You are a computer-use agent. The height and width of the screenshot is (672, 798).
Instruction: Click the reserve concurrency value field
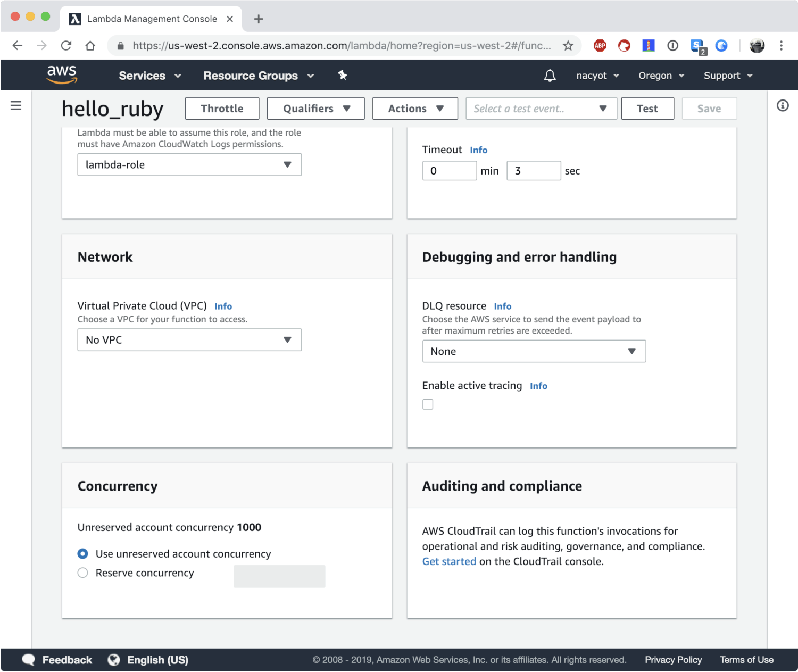279,576
